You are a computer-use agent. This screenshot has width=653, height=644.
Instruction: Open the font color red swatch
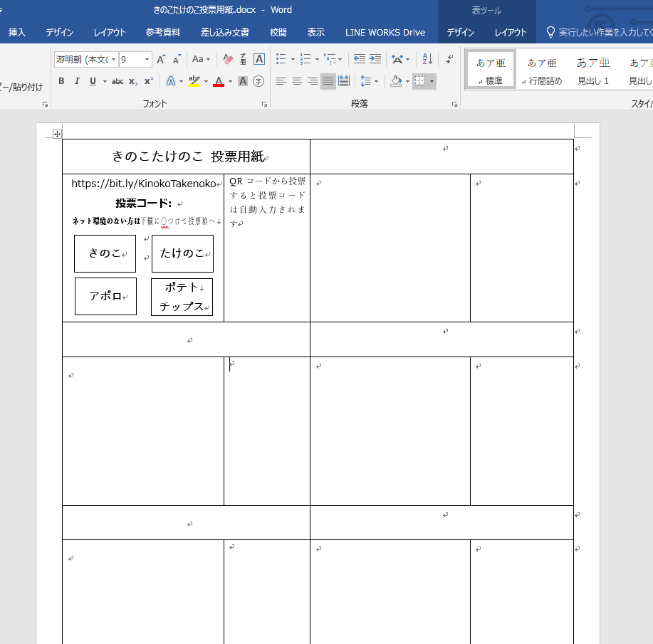click(x=219, y=80)
